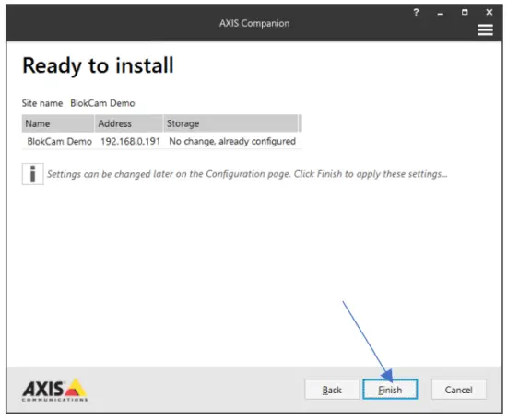Click the AXIS Companion window title
This screenshot has height=420, width=507.
click(x=254, y=23)
